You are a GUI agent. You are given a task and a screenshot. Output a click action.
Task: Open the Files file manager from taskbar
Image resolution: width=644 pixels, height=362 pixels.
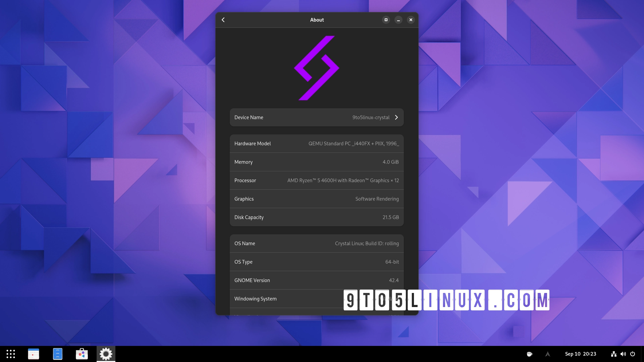click(x=58, y=354)
